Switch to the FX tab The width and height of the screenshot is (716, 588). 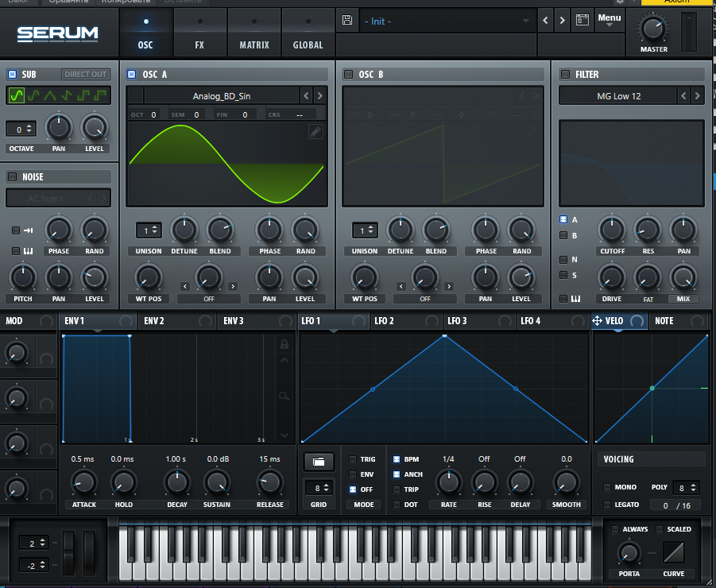click(x=199, y=33)
